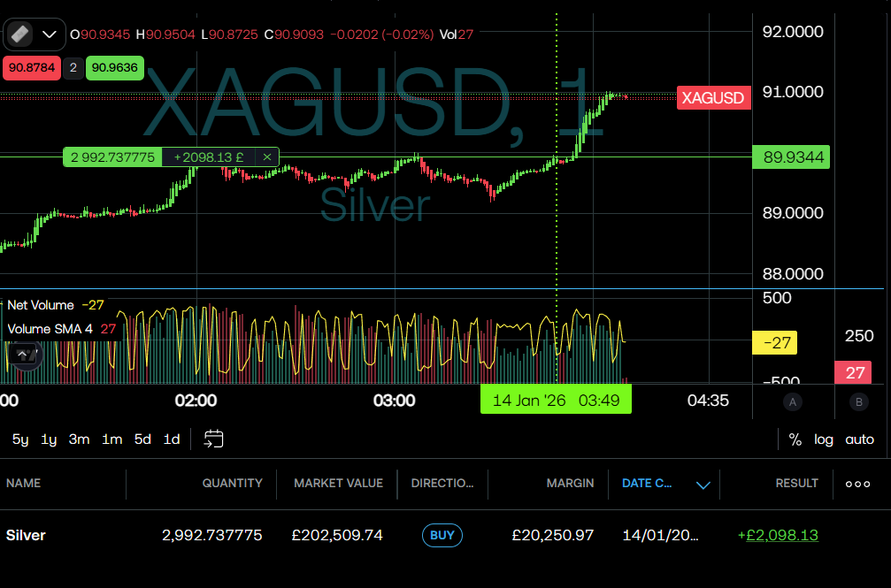The image size is (891, 588).
Task: Click the XAGUSD price label tag
Action: click(713, 97)
